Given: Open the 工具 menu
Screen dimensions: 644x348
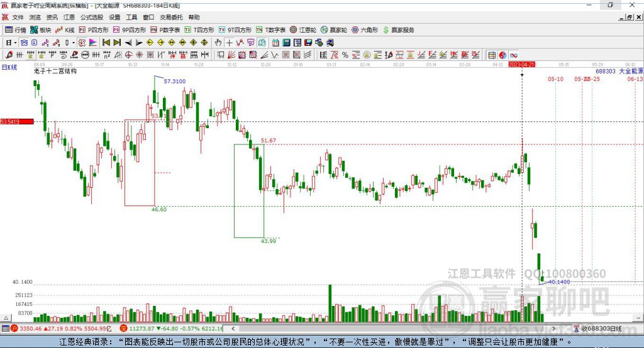Looking at the screenshot, I should (x=131, y=17).
